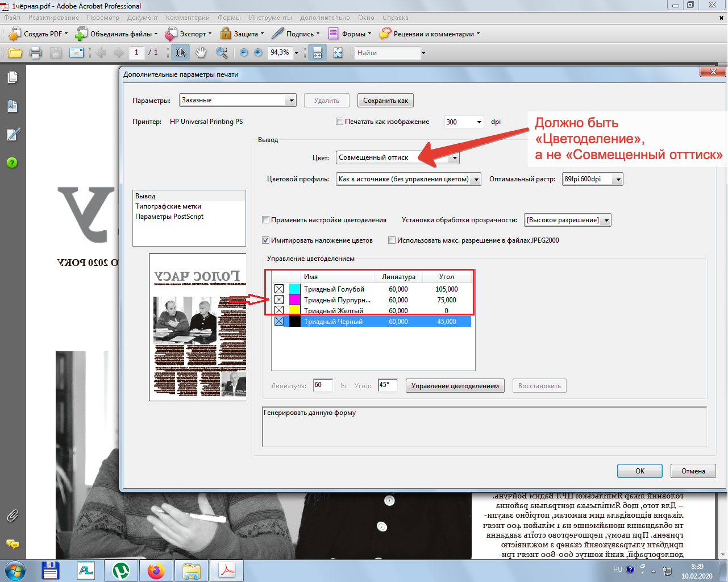The image size is (728, 582).
Task: Click the magenta color swatch
Action: coord(295,300)
